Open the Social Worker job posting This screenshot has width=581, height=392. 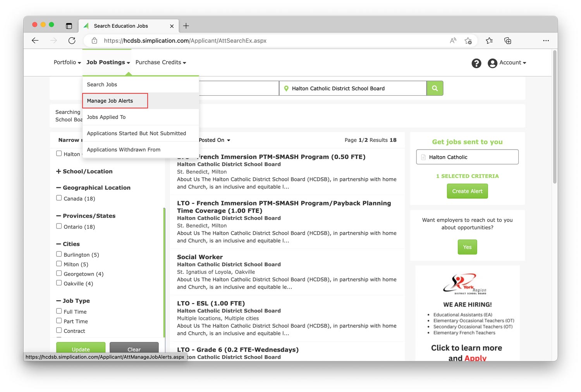tap(200, 257)
